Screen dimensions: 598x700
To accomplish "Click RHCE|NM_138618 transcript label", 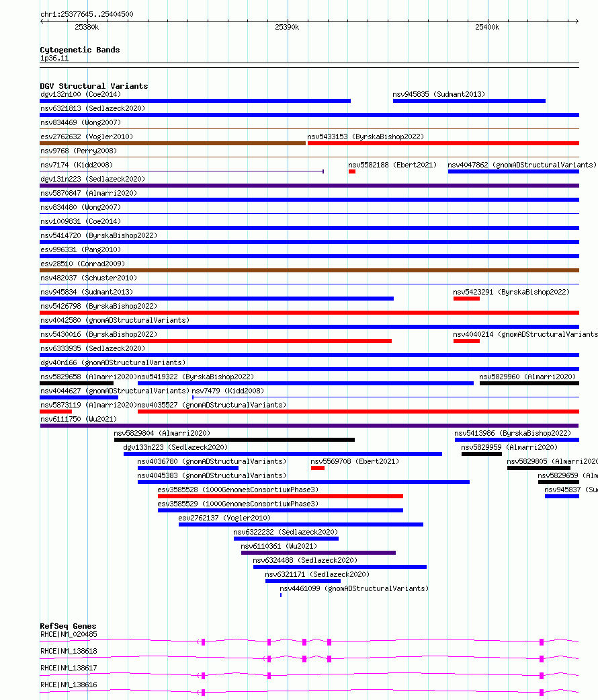I will coord(69,652).
